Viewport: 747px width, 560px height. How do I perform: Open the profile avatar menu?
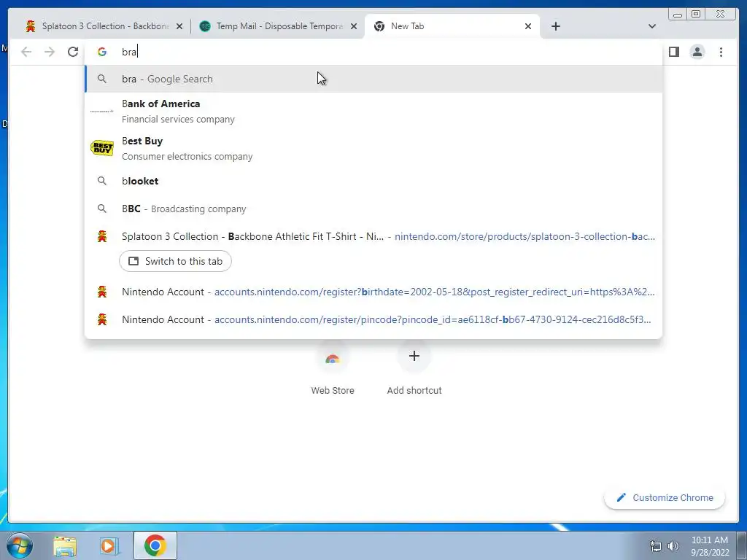coord(697,52)
